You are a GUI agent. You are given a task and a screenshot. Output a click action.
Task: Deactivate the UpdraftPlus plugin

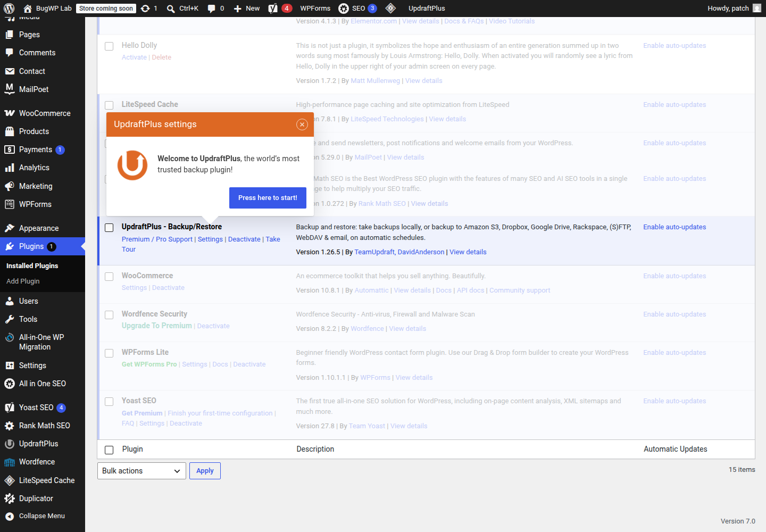pyautogui.click(x=244, y=239)
